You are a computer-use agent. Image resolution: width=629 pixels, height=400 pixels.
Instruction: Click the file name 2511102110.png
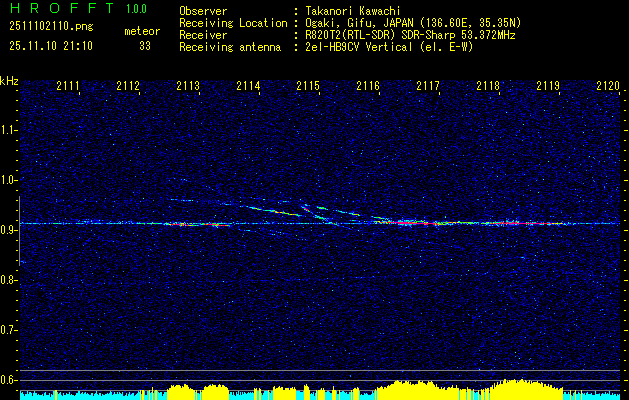[x=51, y=27]
